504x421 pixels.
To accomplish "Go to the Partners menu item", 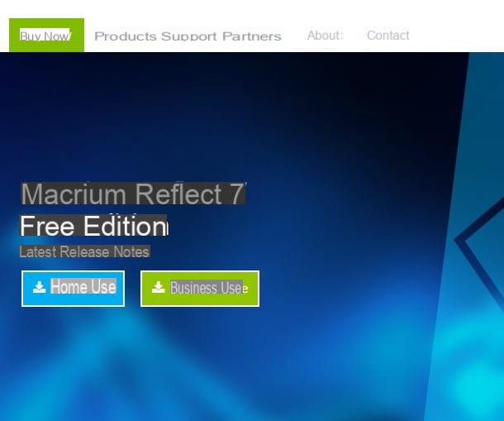I will [x=252, y=36].
